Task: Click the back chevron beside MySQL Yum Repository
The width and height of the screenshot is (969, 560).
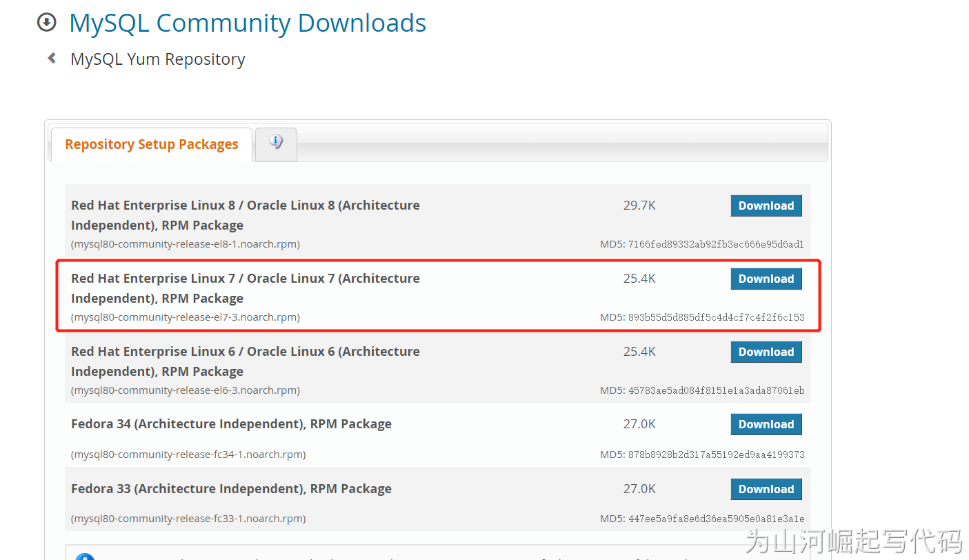Action: (52, 59)
